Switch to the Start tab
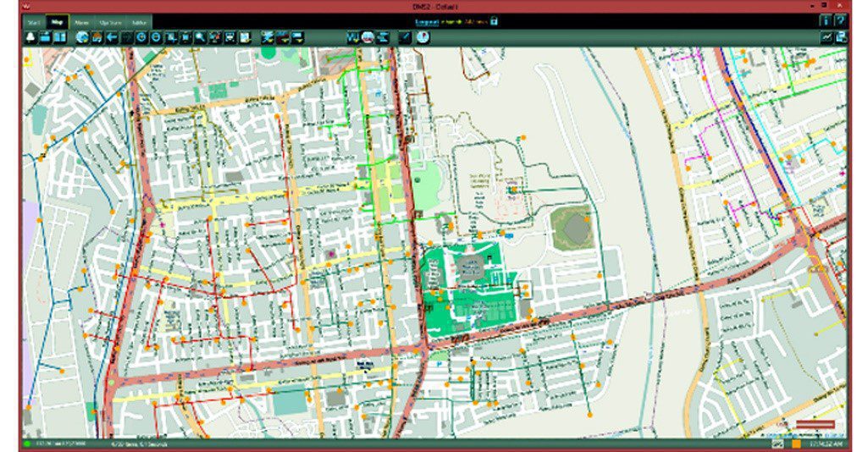This screenshot has width=868, height=452. click(33, 21)
